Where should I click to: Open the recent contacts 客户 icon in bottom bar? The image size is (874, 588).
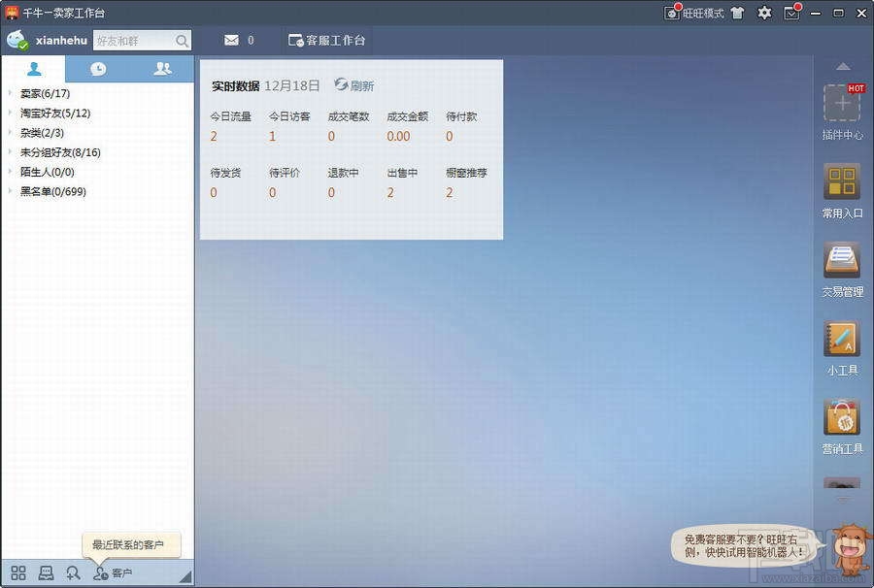pos(101,572)
